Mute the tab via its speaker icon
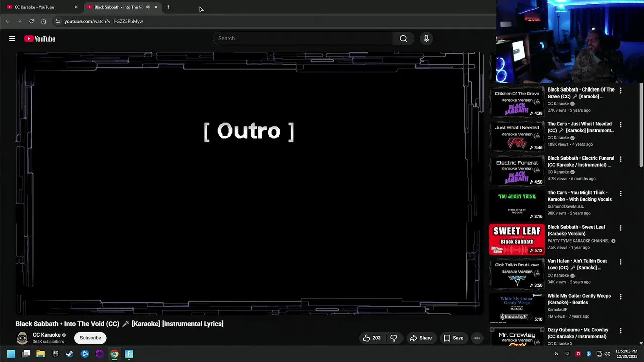The image size is (644, 362). (x=148, y=7)
